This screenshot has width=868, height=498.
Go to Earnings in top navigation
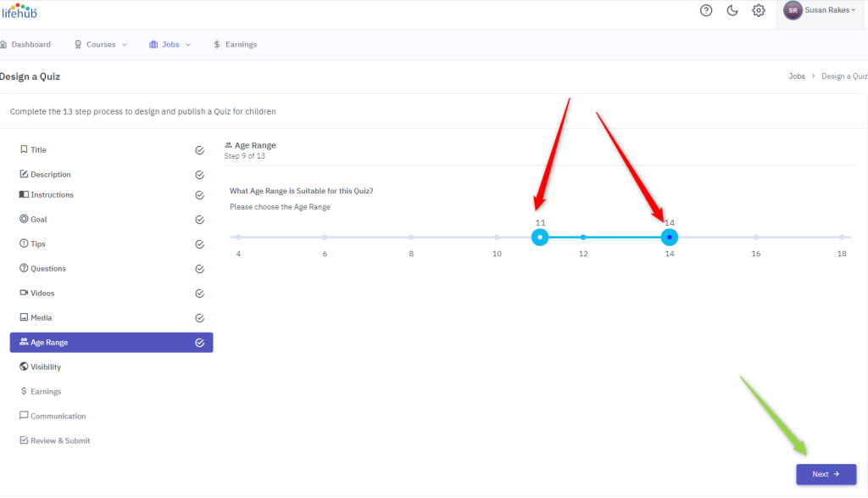pyautogui.click(x=236, y=44)
